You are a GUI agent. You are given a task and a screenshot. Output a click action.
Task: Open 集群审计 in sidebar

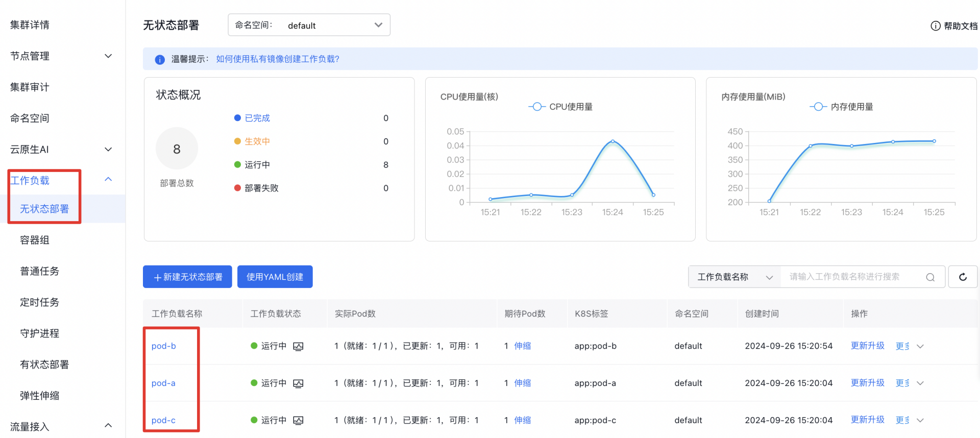[x=30, y=87]
